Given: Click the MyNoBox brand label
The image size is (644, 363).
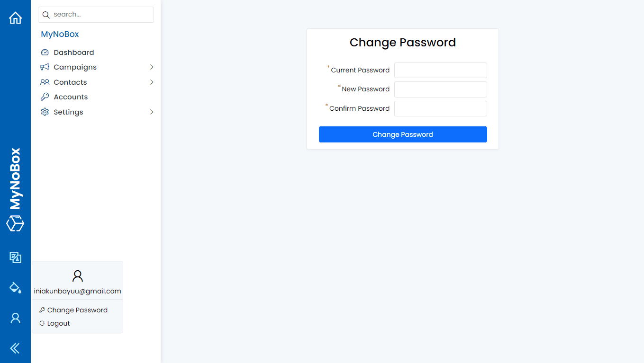Looking at the screenshot, I should tap(59, 34).
